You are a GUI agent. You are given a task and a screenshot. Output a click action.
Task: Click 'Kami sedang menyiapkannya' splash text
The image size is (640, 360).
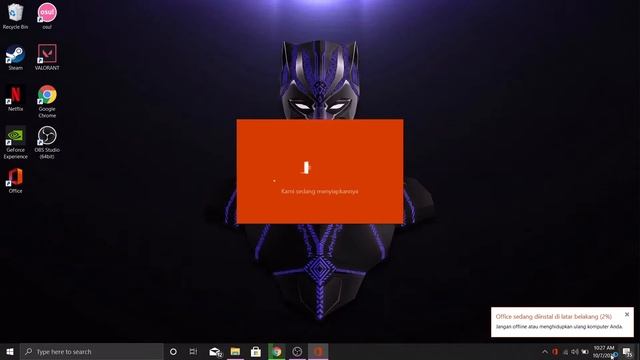pyautogui.click(x=320, y=191)
